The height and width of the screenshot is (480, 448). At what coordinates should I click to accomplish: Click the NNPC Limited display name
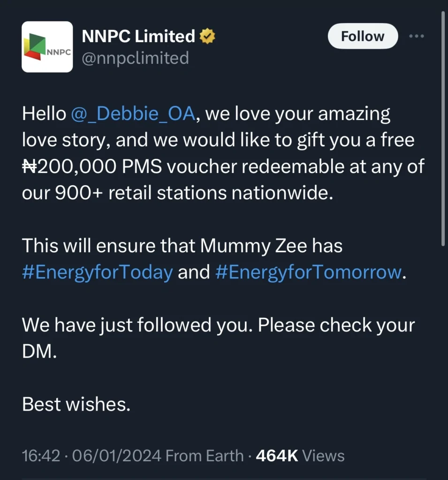tap(138, 36)
